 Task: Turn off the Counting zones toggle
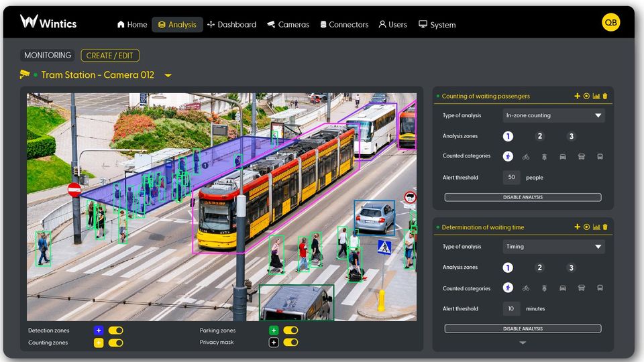point(115,343)
